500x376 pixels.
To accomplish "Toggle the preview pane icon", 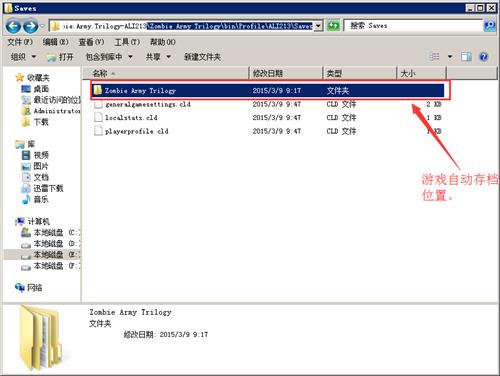I will pos(466,57).
